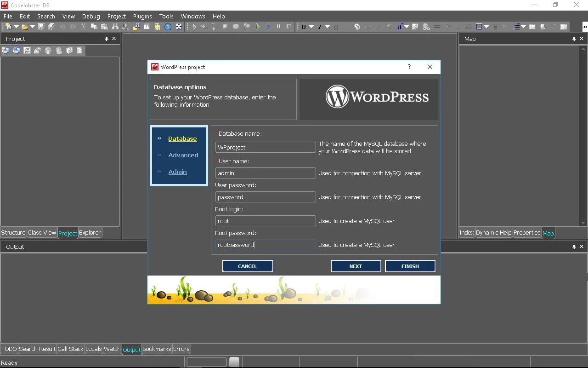Click the Map panel scroll-up arrow
588x368 pixels.
583,50
